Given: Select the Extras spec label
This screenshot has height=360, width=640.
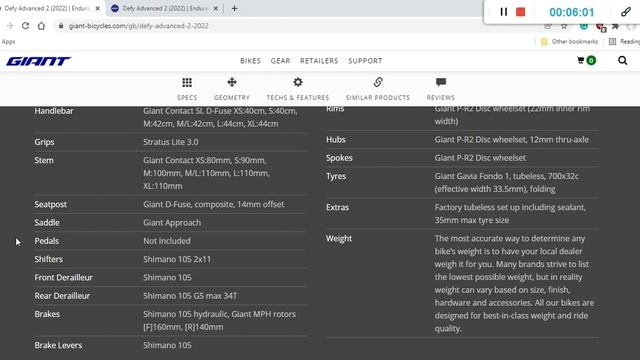Looking at the screenshot, I should (337, 207).
